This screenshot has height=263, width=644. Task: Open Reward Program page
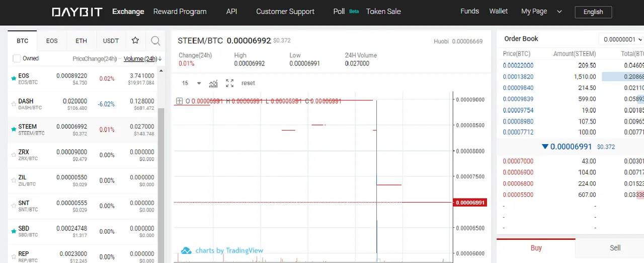click(180, 12)
